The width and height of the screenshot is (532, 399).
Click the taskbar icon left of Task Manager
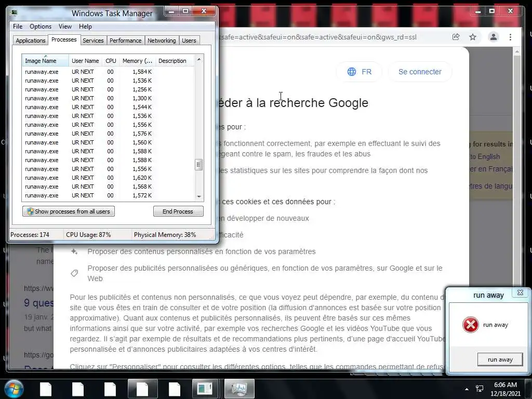click(x=205, y=389)
